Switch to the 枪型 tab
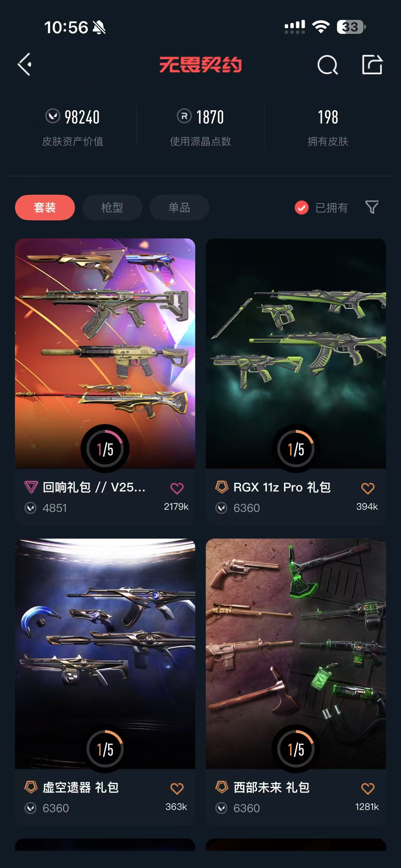This screenshot has height=868, width=401. pyautogui.click(x=112, y=207)
